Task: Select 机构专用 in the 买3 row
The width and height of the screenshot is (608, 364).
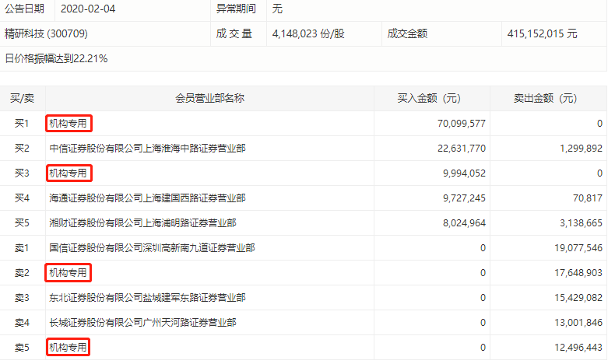Action: click(x=69, y=173)
